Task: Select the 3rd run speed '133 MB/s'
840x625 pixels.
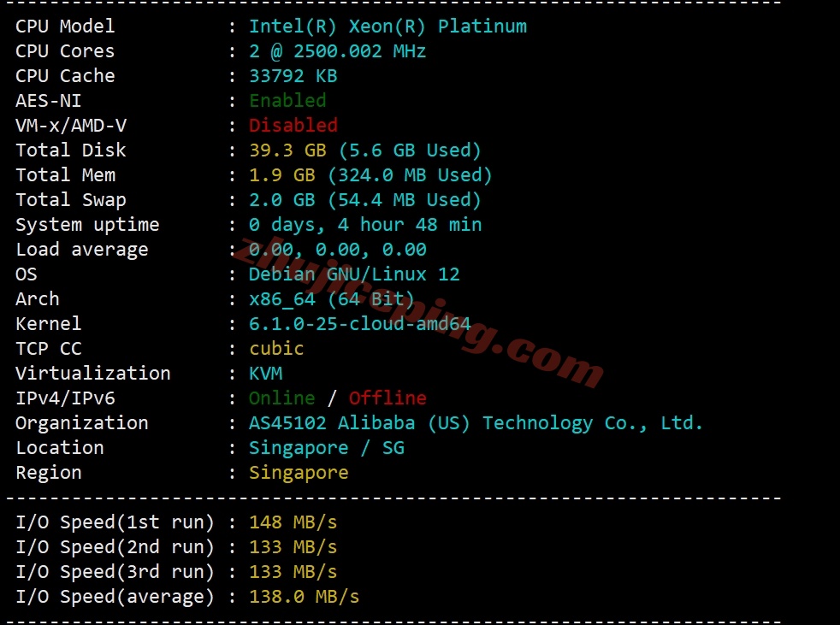Action: [x=293, y=572]
